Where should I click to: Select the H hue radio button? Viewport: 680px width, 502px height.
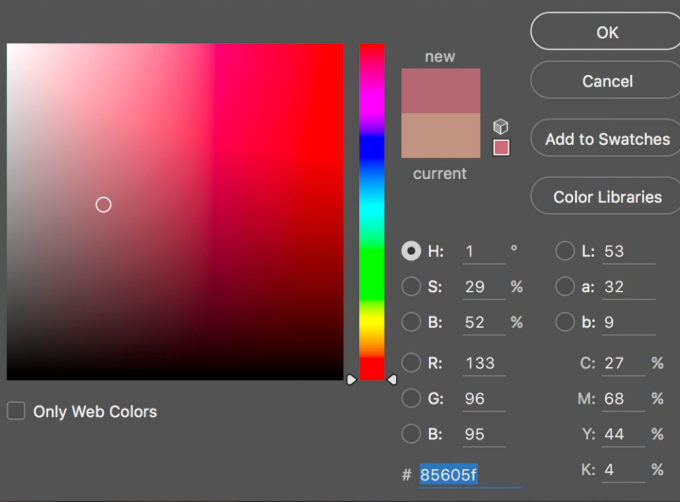coord(411,251)
